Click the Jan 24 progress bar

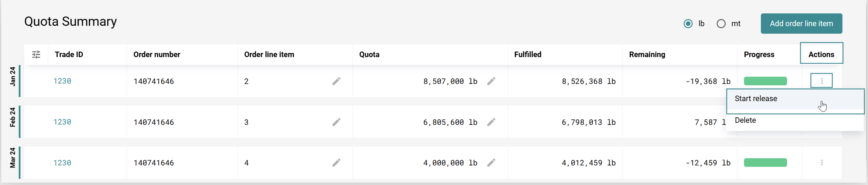point(765,81)
